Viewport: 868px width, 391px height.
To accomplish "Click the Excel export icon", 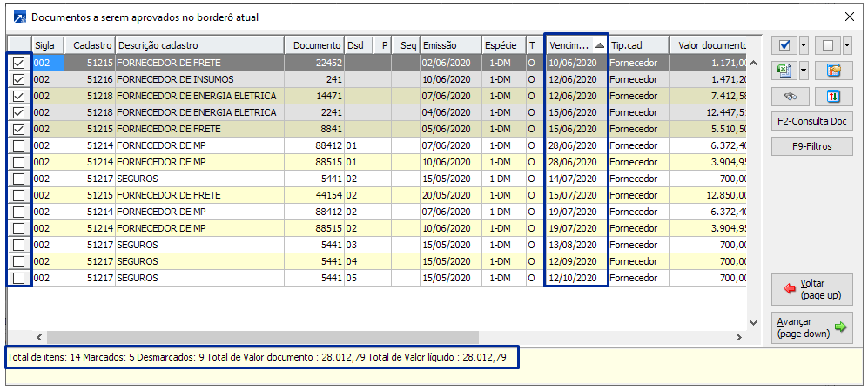I will tap(784, 71).
